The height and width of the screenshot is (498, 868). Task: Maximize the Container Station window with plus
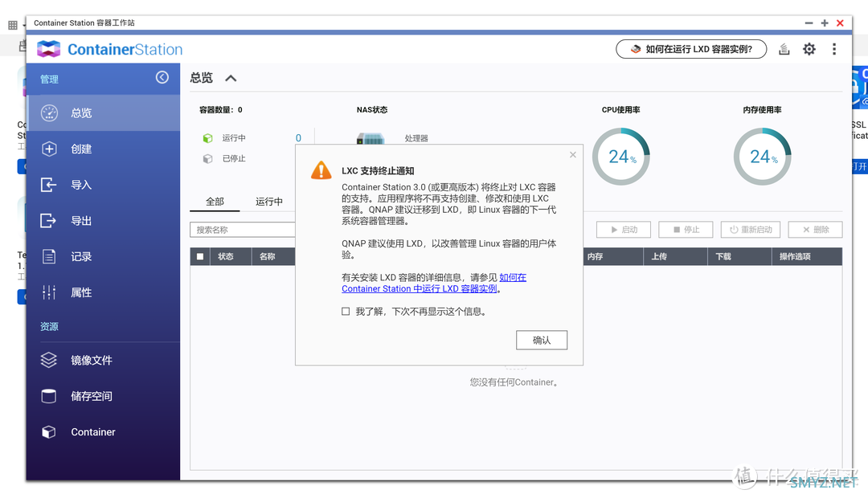[825, 22]
